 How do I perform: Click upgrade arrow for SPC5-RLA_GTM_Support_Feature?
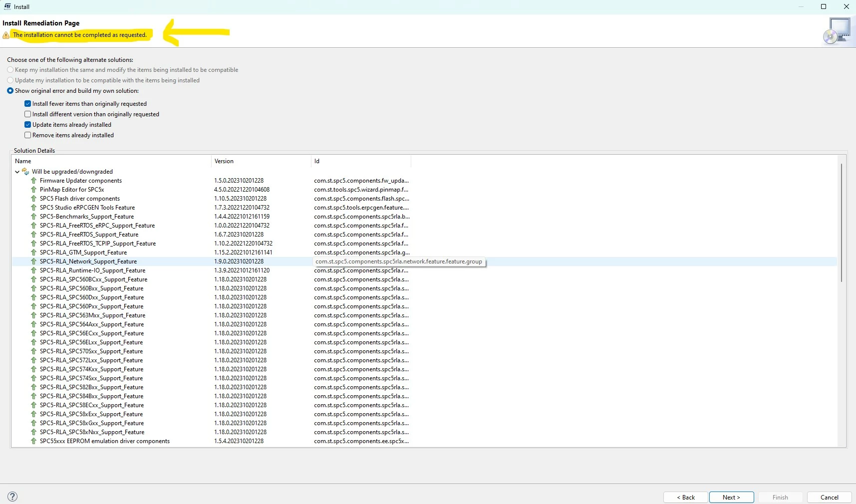click(x=34, y=252)
